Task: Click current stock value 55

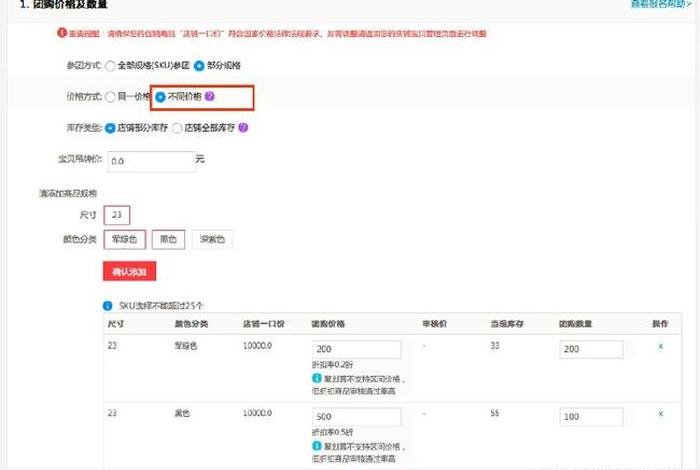Action: [495, 413]
